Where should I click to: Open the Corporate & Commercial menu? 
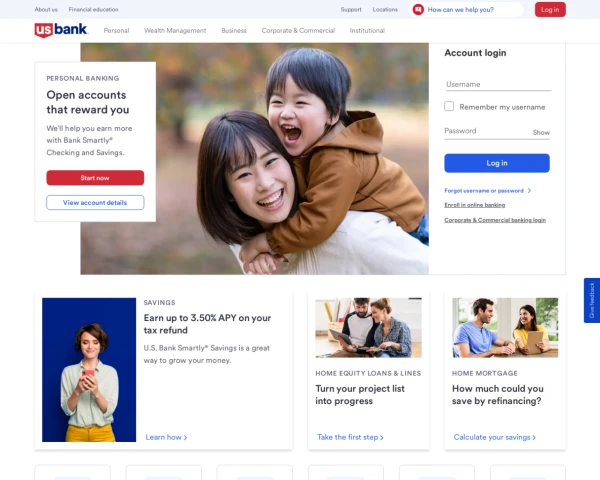pyautogui.click(x=298, y=31)
